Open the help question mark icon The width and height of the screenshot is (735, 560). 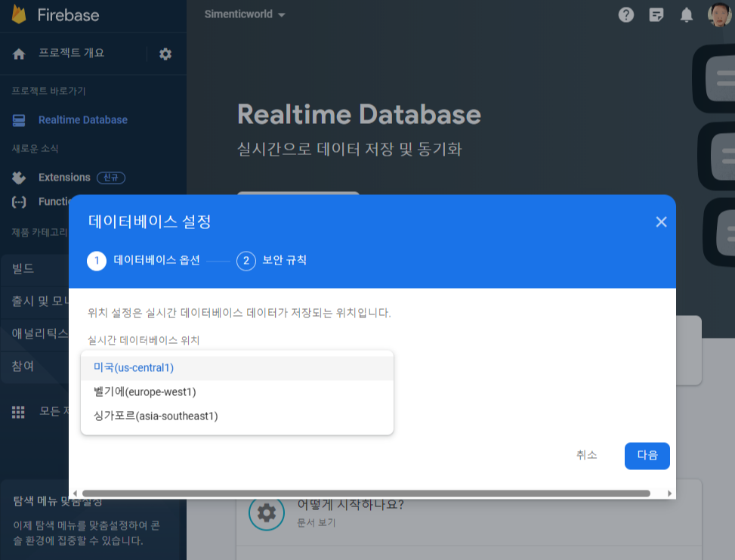pyautogui.click(x=625, y=15)
